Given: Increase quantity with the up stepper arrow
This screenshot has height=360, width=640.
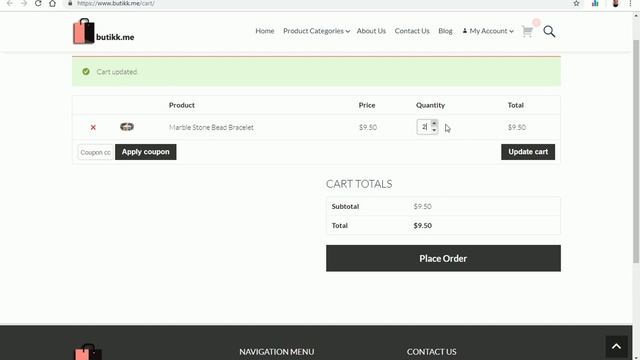Looking at the screenshot, I should (x=434, y=123).
